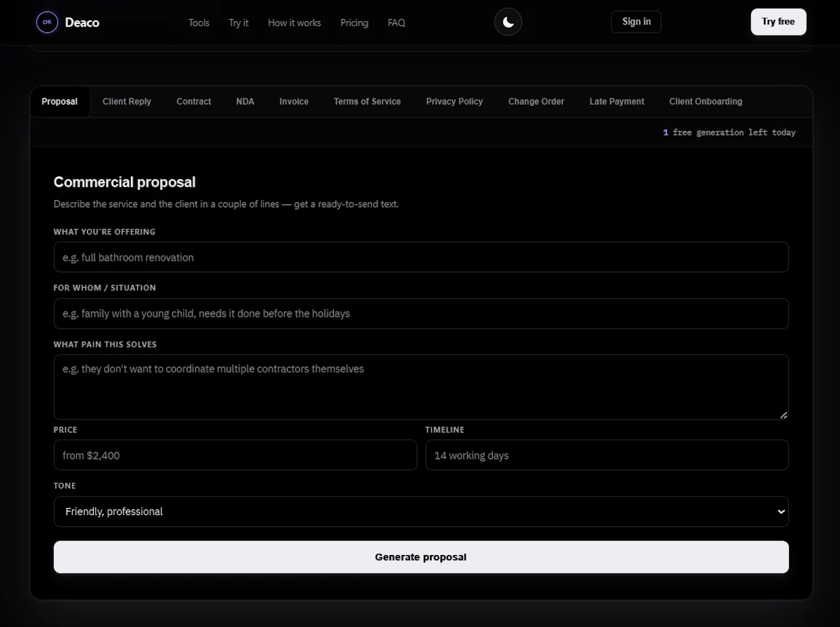The width and height of the screenshot is (840, 627).
Task: Open the Invoice tab
Action: coord(294,101)
